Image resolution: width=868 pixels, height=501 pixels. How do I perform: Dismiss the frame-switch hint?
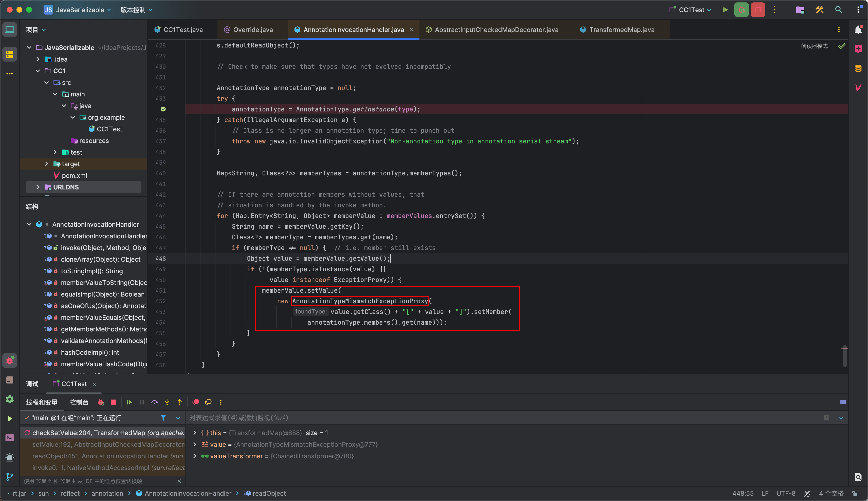click(179, 481)
